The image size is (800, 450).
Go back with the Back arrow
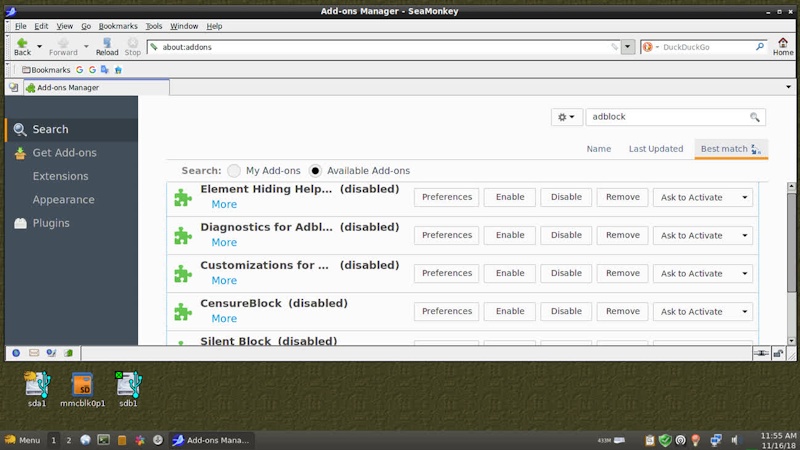pos(22,46)
